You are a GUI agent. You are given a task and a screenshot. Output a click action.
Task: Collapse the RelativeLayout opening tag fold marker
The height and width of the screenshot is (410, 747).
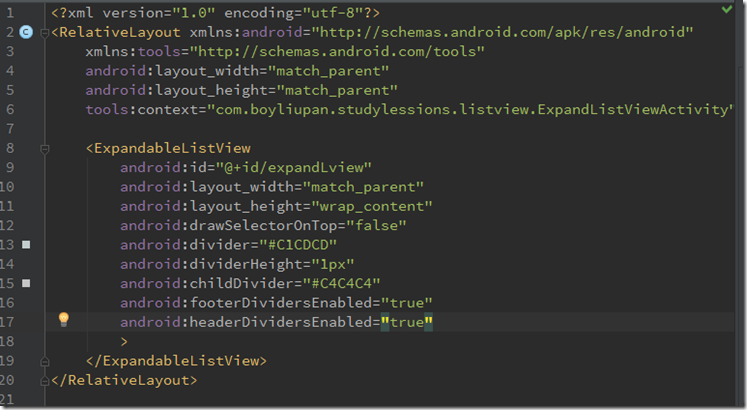coord(44,32)
